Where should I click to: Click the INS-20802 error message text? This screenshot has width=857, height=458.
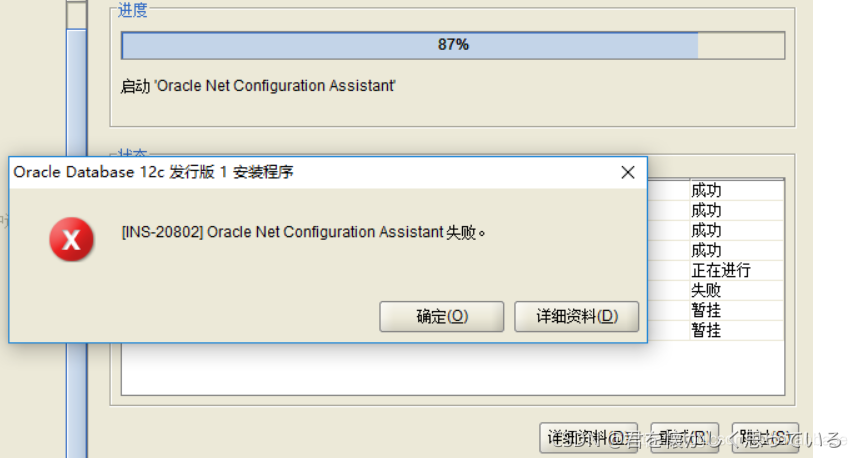(303, 232)
